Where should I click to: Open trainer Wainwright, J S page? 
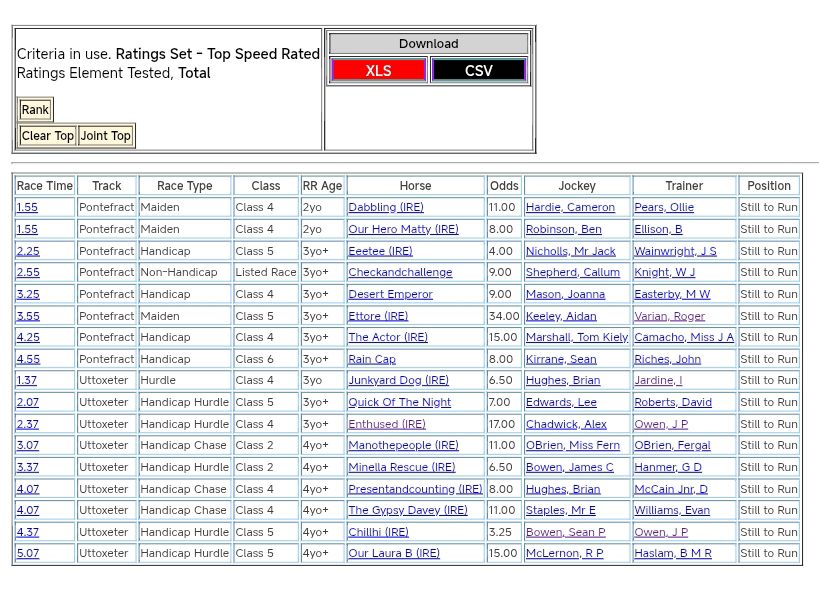[x=674, y=251]
